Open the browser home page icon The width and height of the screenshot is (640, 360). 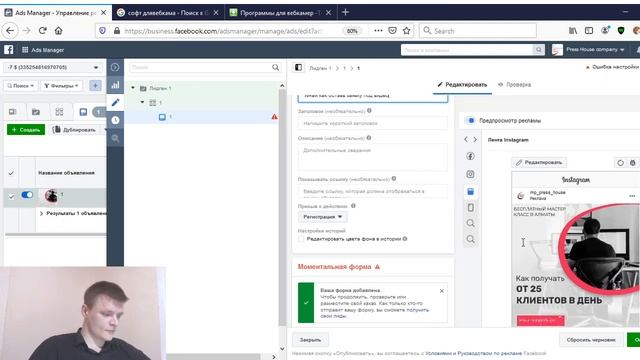click(x=58, y=31)
